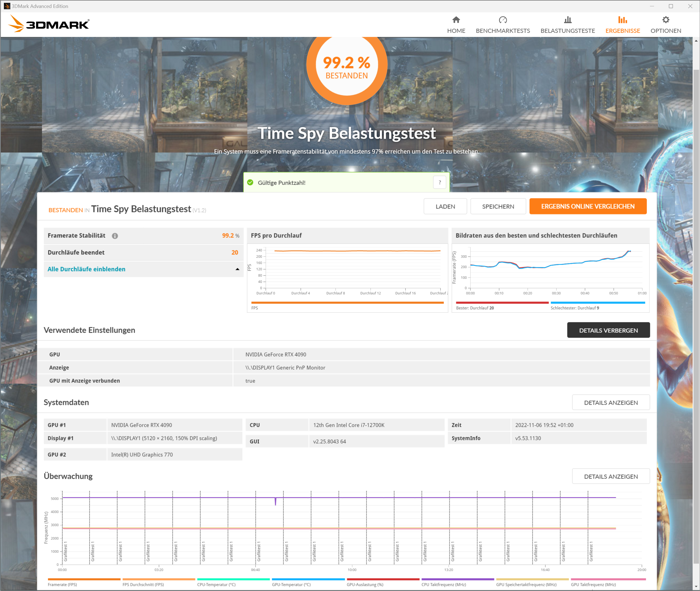Open the HOME tab

tap(456, 25)
